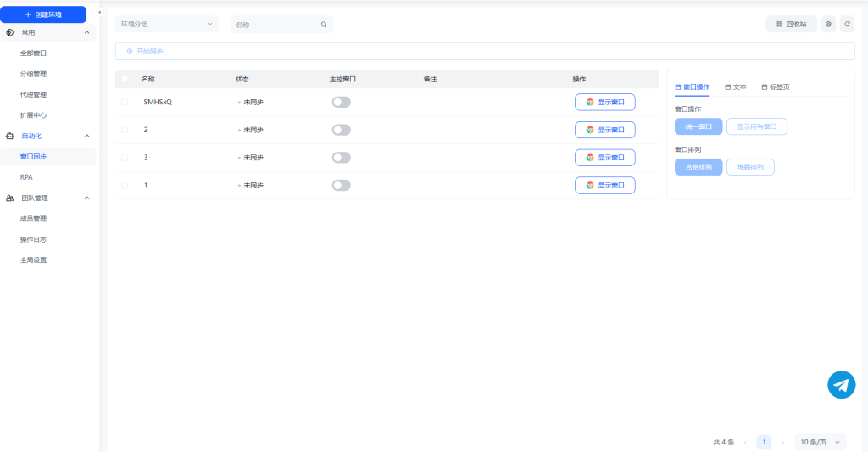Click the search magnifier in 名称 field
Viewport: 868px width, 452px height.
tap(324, 25)
